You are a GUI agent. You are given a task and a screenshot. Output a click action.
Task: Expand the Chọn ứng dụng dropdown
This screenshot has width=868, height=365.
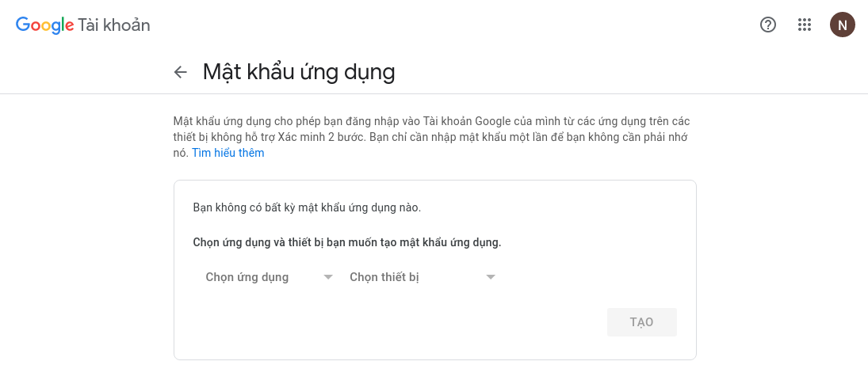coord(247,277)
